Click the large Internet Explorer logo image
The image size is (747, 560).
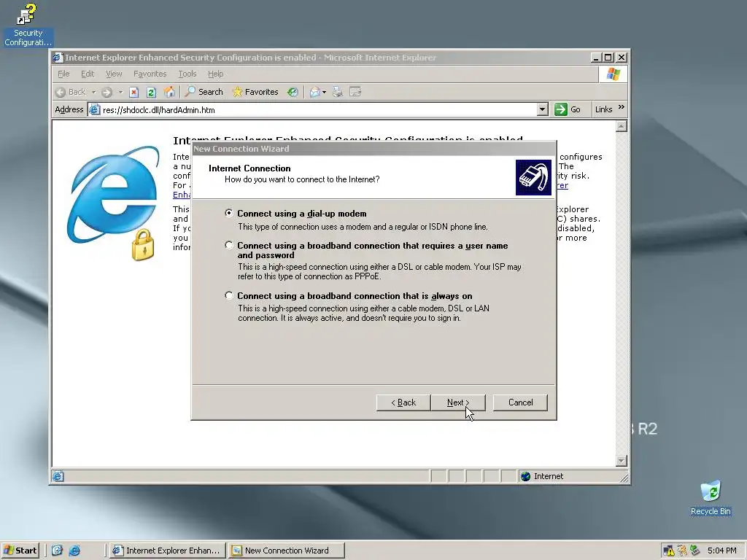[113, 202]
